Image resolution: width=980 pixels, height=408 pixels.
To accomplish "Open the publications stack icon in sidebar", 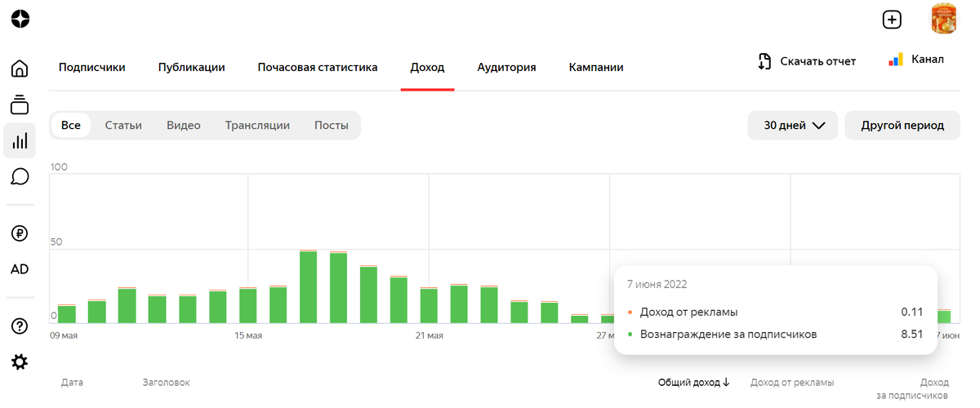I will [20, 104].
